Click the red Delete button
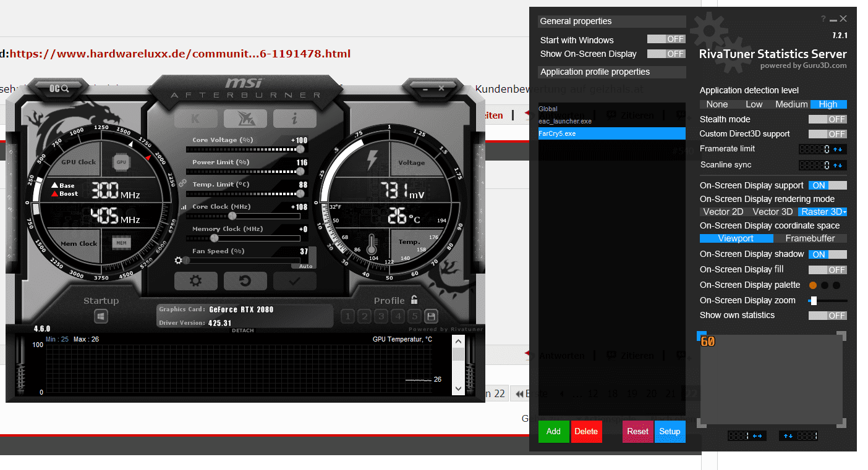868x470 pixels. 586,432
